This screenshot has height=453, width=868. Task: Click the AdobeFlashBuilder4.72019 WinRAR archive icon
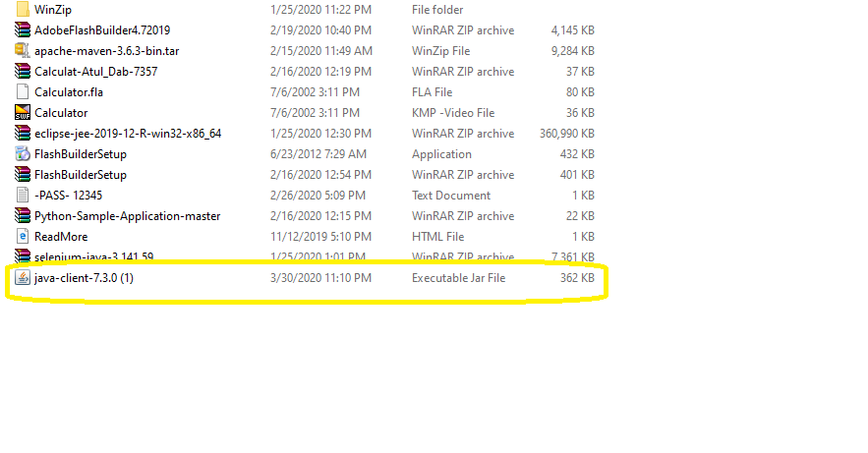coord(23,29)
